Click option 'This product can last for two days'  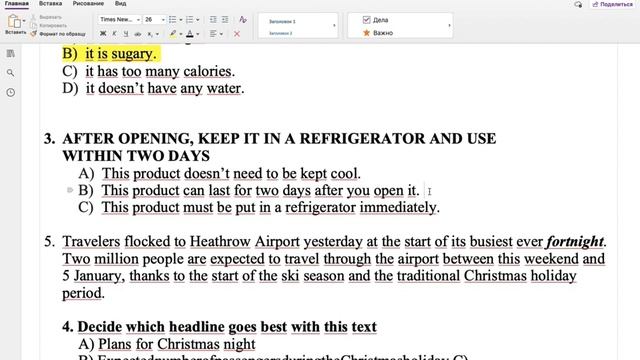click(207, 191)
